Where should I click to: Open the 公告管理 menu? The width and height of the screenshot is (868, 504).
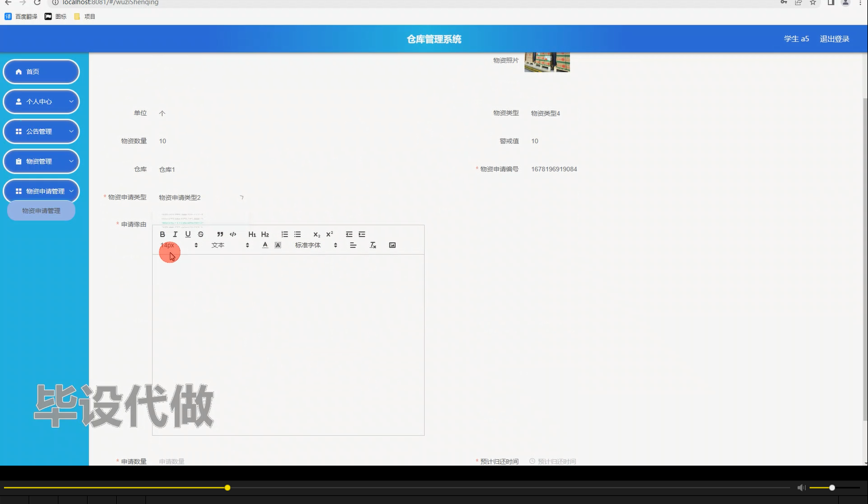pos(41,131)
